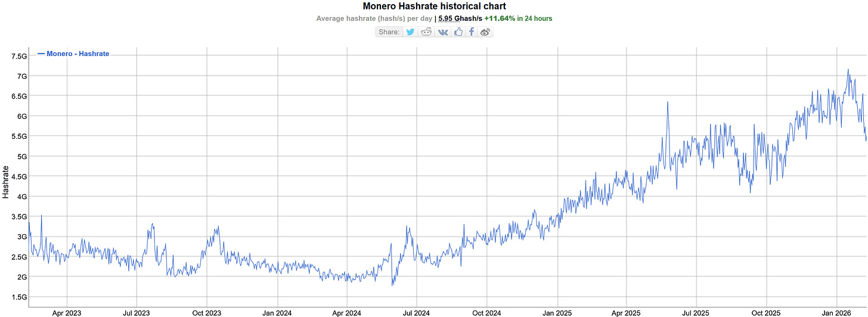Click the +11.64% in 24 hours text
Image resolution: width=868 pixels, height=317 pixels.
coord(518,18)
